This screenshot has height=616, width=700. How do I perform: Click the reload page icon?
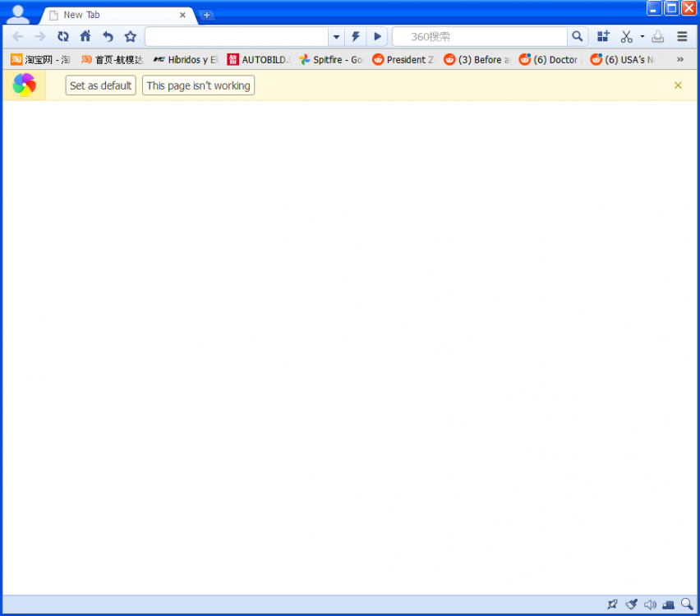(63, 36)
